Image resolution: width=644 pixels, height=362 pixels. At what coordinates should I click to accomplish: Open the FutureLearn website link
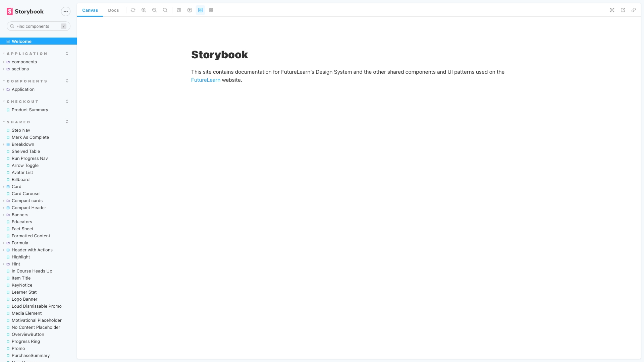[x=206, y=80]
